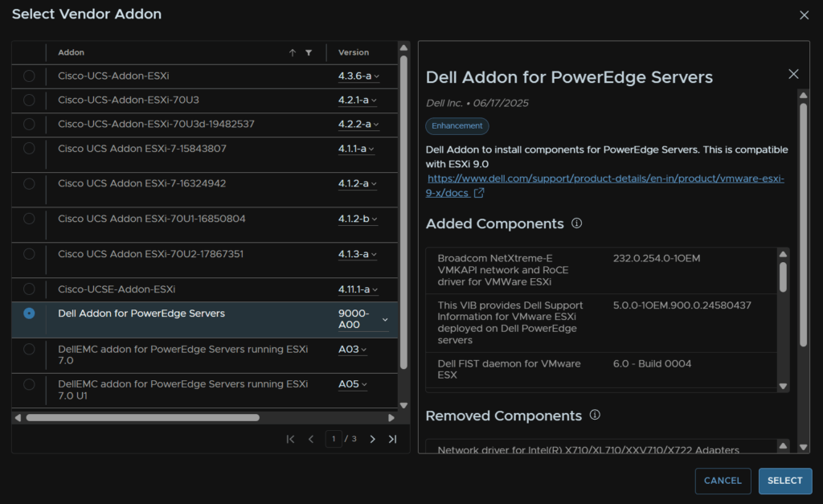
Task: Open version dropdown 4.2.2-a
Action: 358,125
